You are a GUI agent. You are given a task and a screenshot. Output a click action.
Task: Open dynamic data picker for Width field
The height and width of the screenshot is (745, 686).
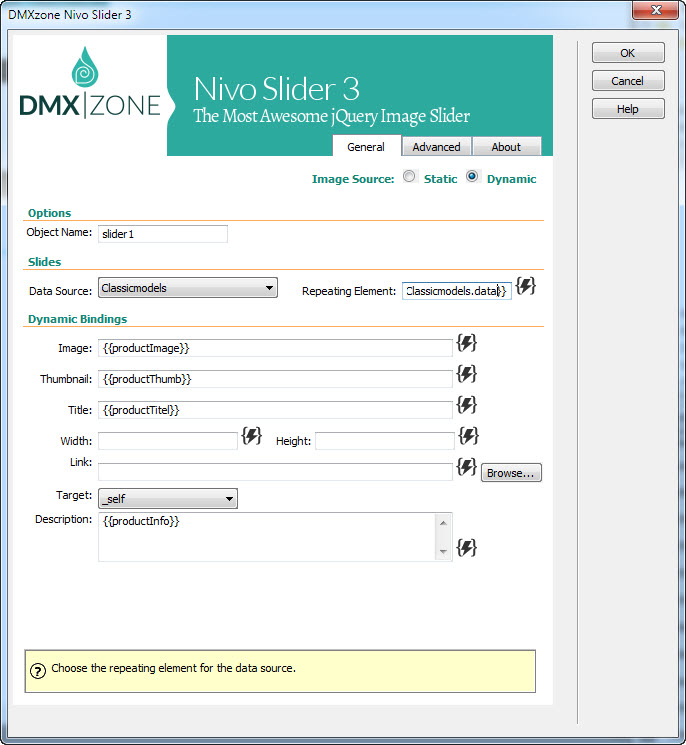251,436
